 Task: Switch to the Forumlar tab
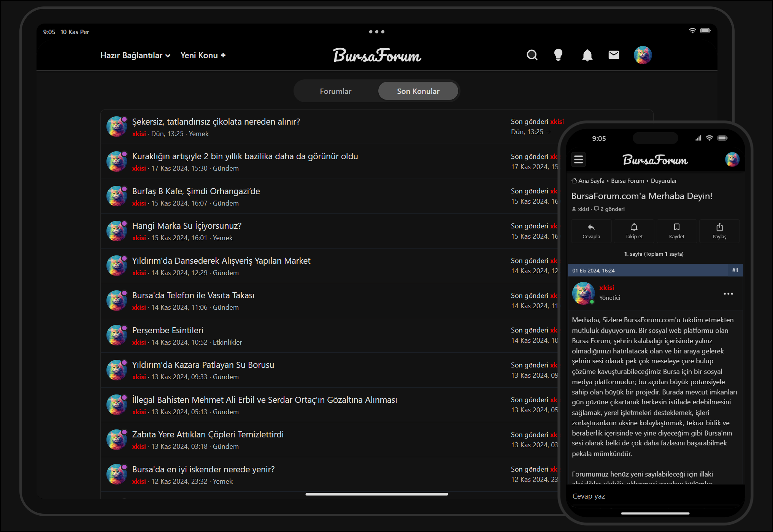[x=335, y=91]
